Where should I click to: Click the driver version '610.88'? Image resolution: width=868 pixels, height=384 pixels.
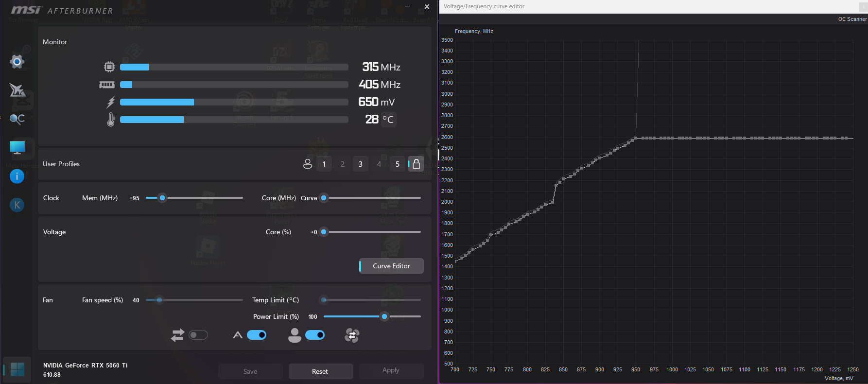coord(52,375)
